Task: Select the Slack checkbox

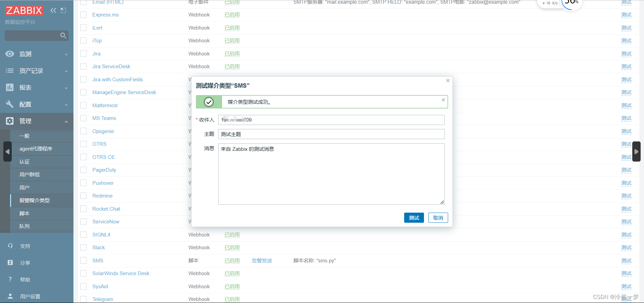Action: pos(84,248)
